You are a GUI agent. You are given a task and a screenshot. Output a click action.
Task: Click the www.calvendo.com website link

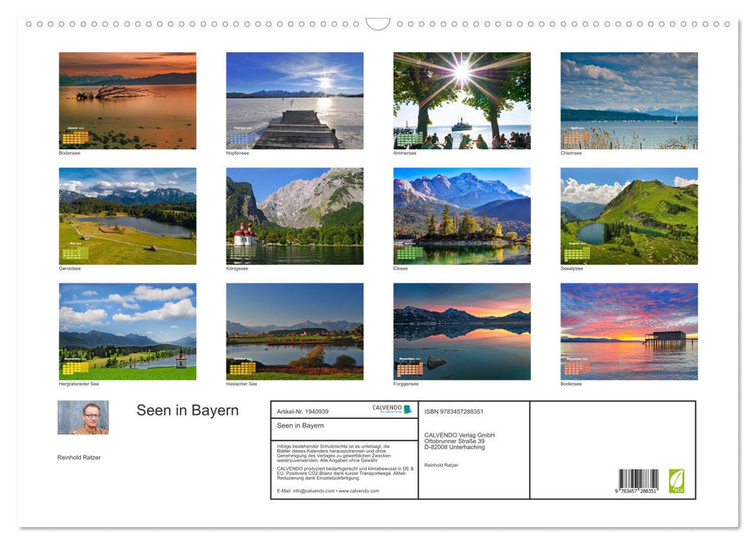tap(360, 490)
